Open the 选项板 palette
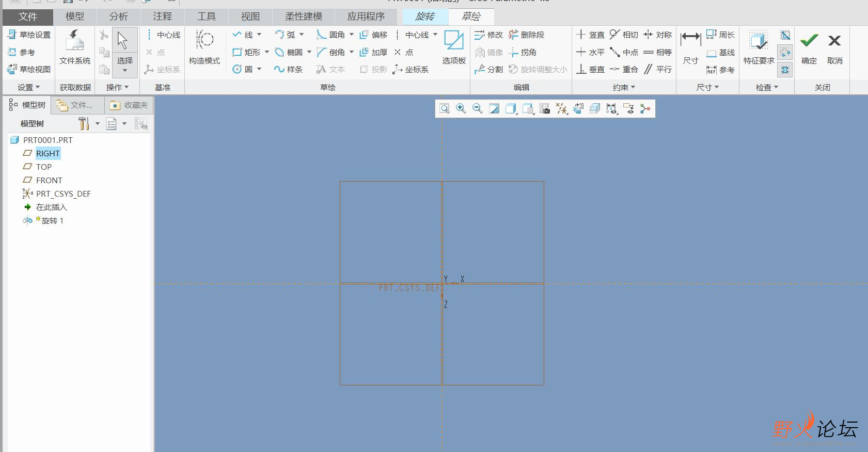 click(x=454, y=47)
